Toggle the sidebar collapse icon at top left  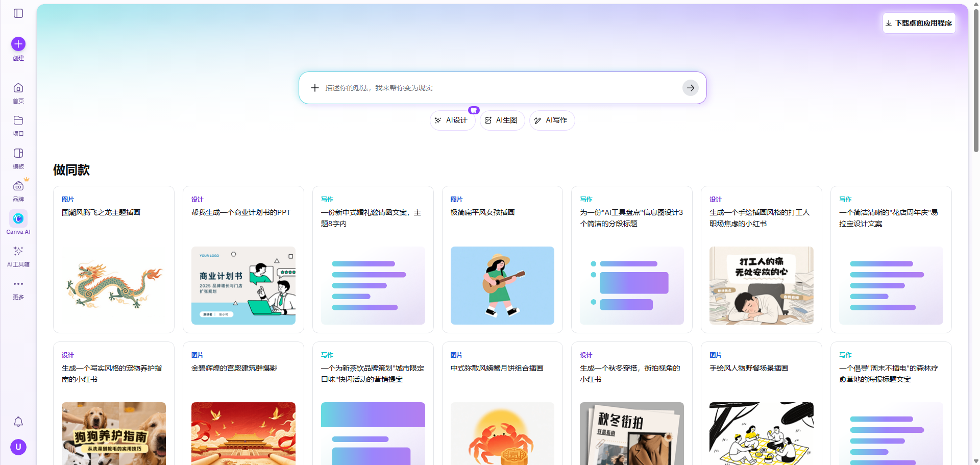click(x=18, y=13)
